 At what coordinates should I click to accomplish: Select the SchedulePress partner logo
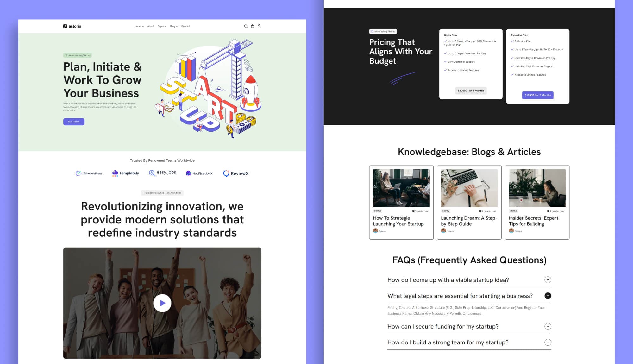tap(90, 173)
